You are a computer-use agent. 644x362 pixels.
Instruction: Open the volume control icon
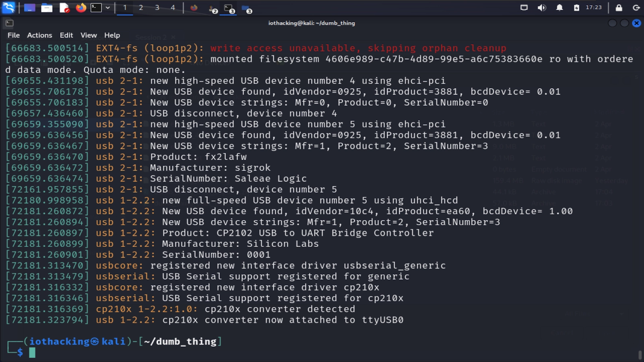pyautogui.click(x=542, y=8)
